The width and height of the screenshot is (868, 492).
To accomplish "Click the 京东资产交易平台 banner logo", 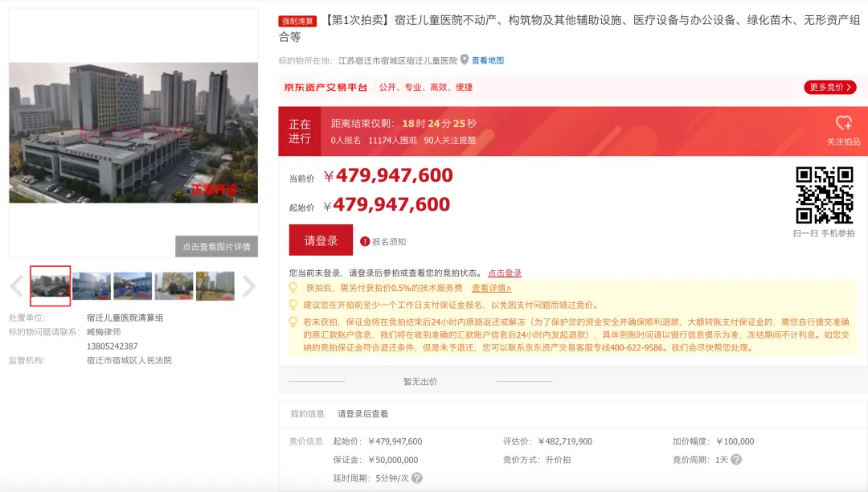I will point(325,88).
